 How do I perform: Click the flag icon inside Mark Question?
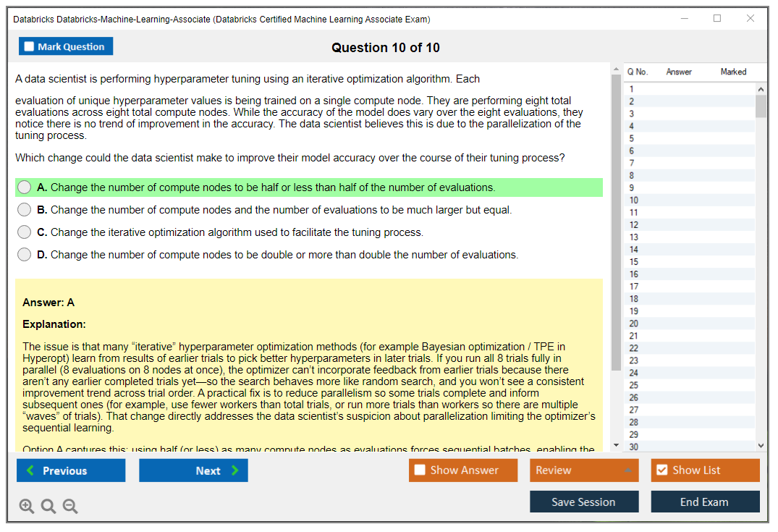tap(30, 46)
